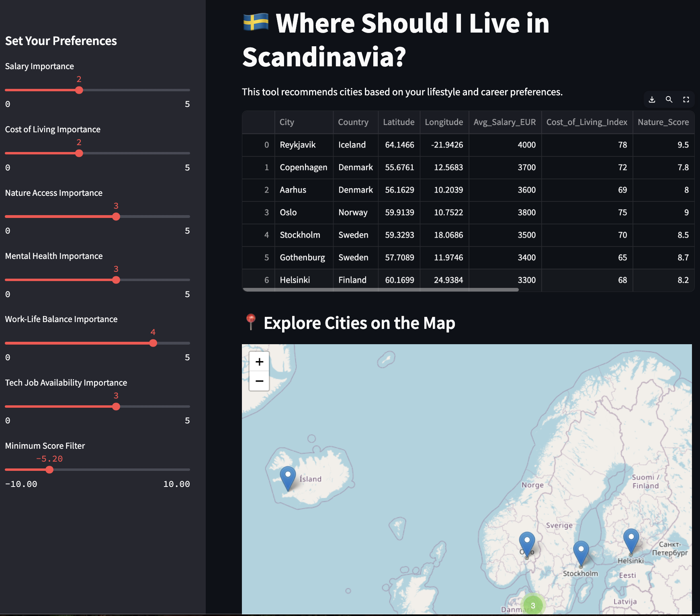Viewport: 700px width, 616px height.
Task: Sort the table by the City column
Action: [287, 122]
